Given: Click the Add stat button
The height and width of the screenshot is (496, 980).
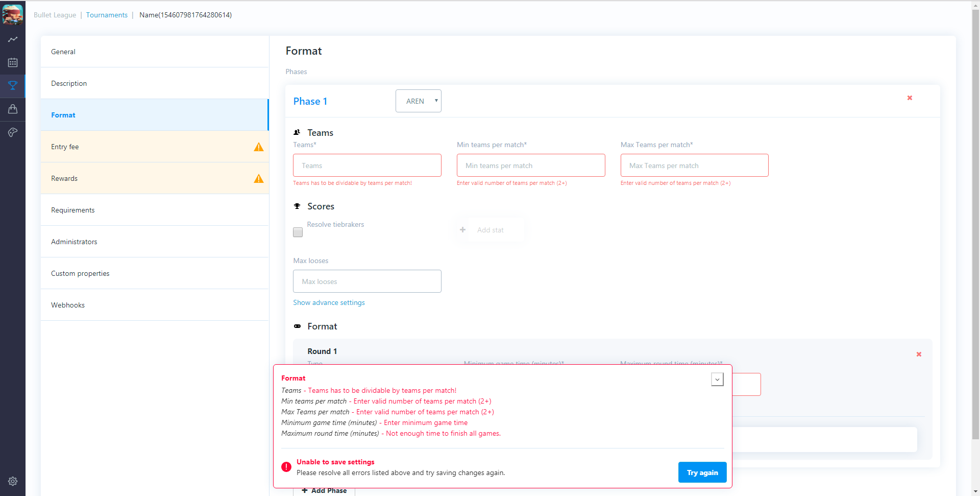Looking at the screenshot, I should click(x=491, y=230).
